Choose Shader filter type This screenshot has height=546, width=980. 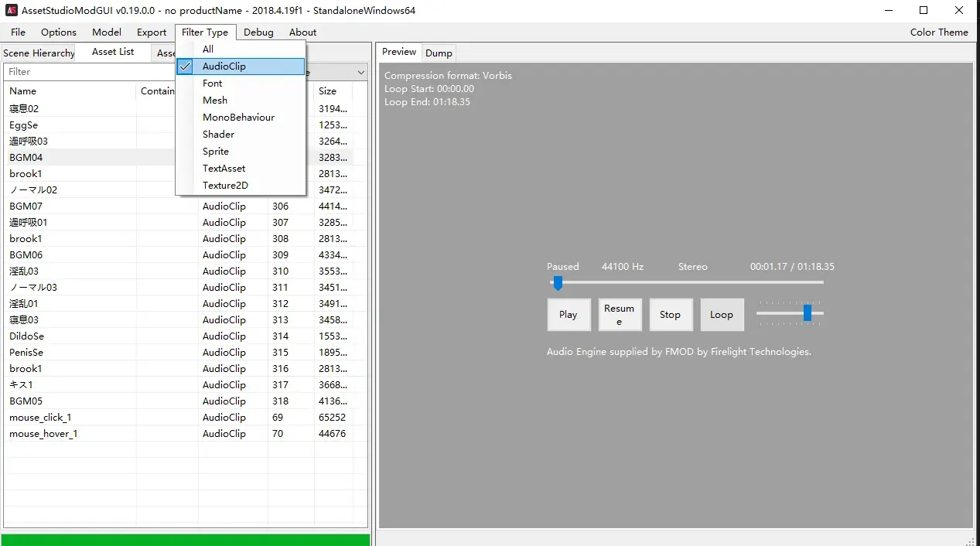click(x=241, y=134)
